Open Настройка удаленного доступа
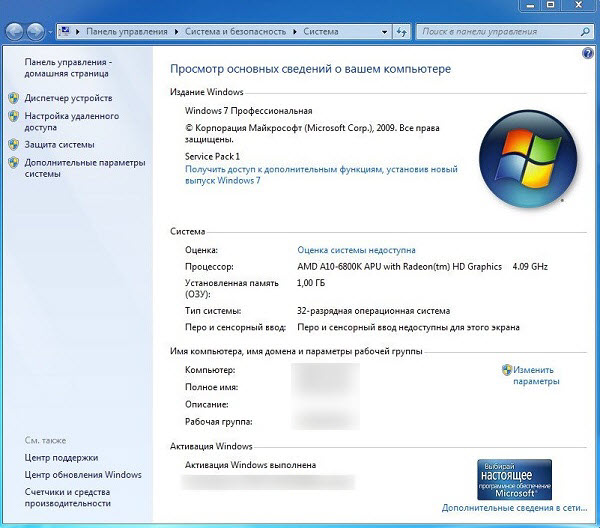 (72, 121)
